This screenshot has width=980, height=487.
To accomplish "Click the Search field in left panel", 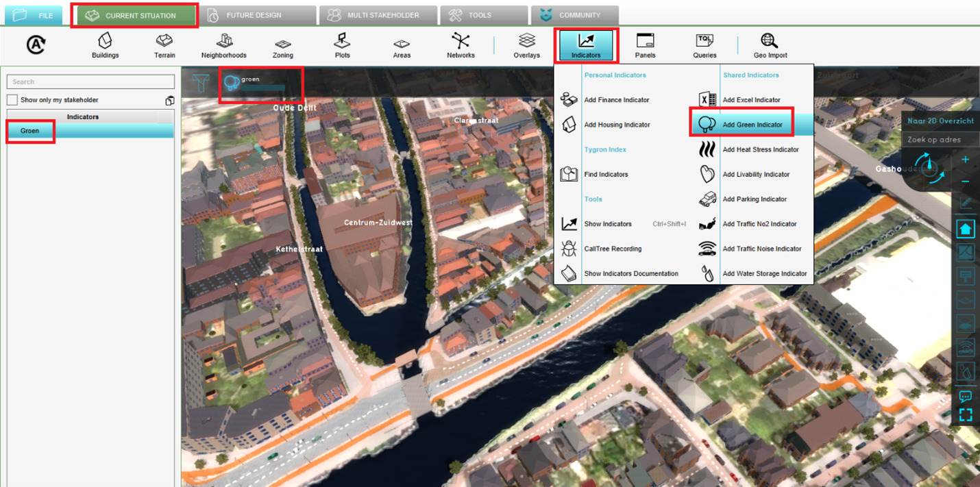I will coord(90,82).
